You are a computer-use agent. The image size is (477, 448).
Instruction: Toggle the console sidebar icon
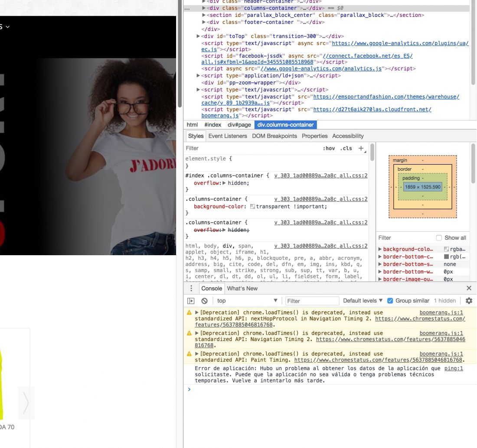(x=191, y=301)
